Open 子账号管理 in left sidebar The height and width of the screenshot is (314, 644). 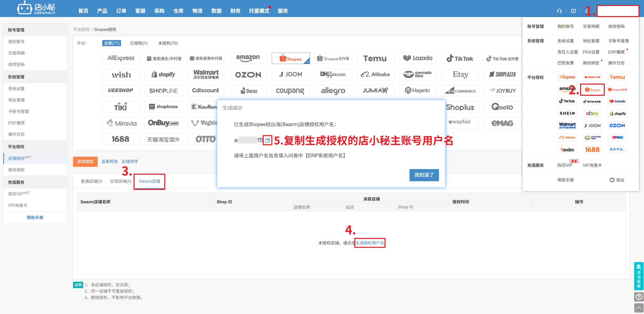point(18,111)
